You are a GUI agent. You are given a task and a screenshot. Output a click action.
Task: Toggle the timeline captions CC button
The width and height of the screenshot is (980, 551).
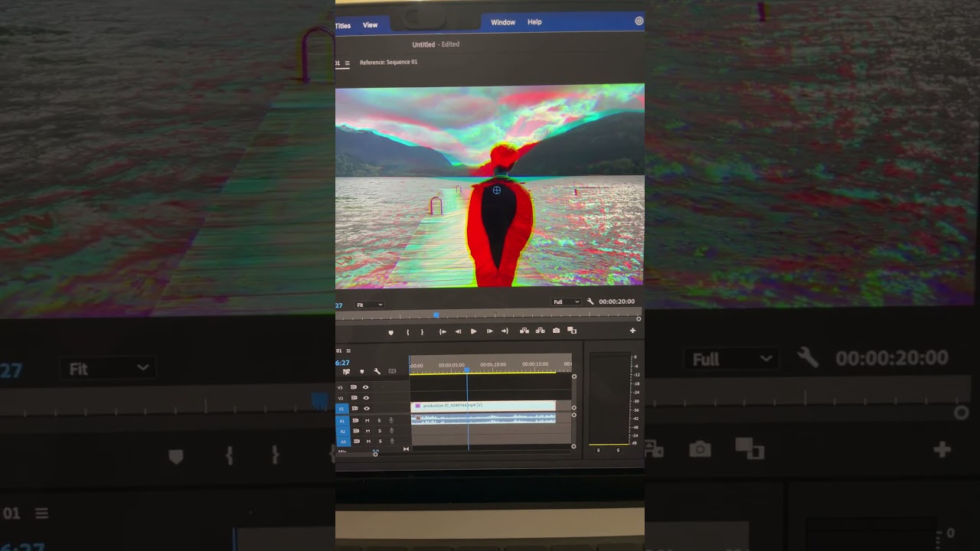coord(392,371)
